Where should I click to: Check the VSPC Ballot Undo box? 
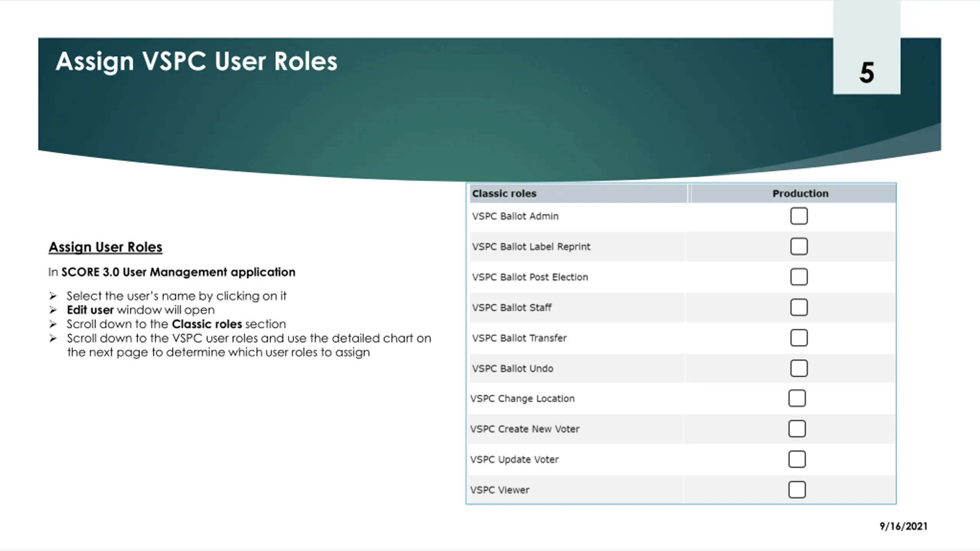(799, 368)
